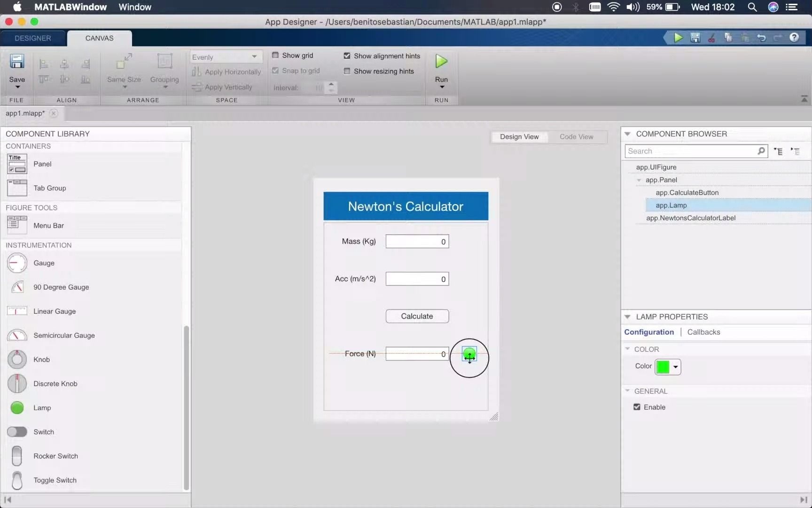Uncheck Show alignment hints
The image size is (812, 508).
(x=347, y=56)
